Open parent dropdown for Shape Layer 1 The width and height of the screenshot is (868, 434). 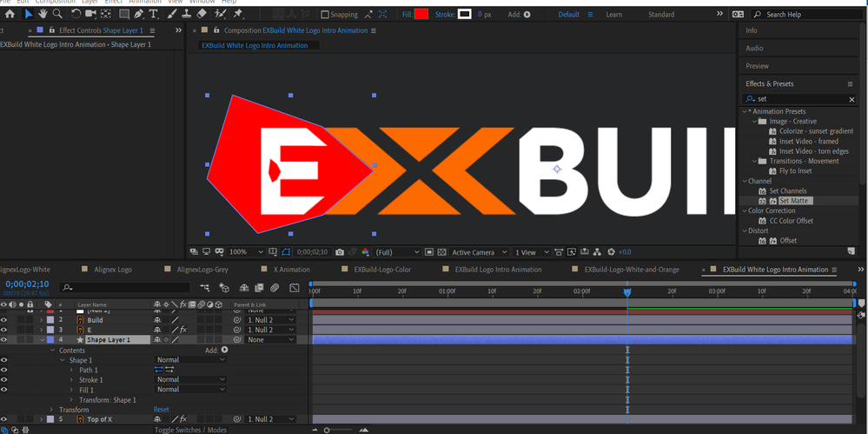tap(271, 340)
